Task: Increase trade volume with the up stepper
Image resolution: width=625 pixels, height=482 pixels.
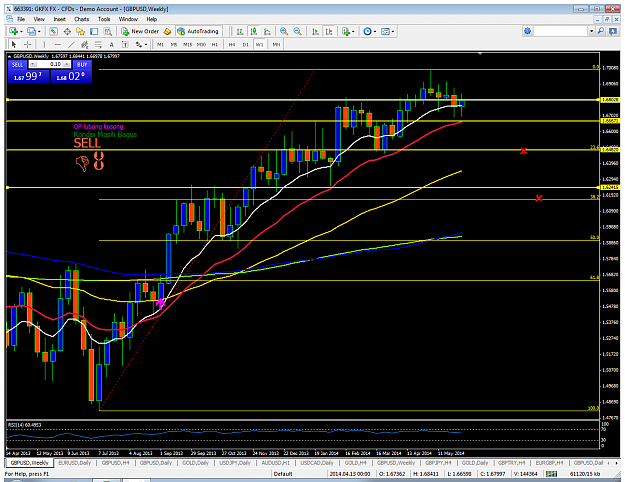Action: point(67,64)
